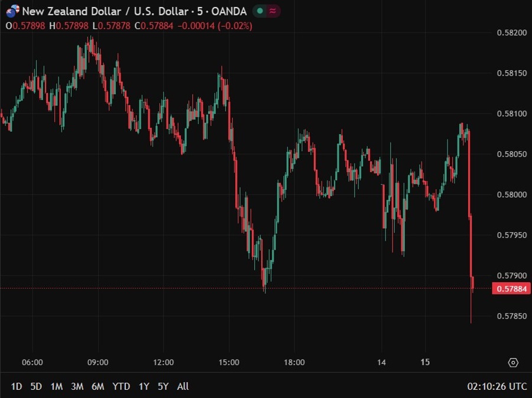Click the squiggly-line icon beside the status dot
Screen dimensions: 532x398
pos(272,11)
